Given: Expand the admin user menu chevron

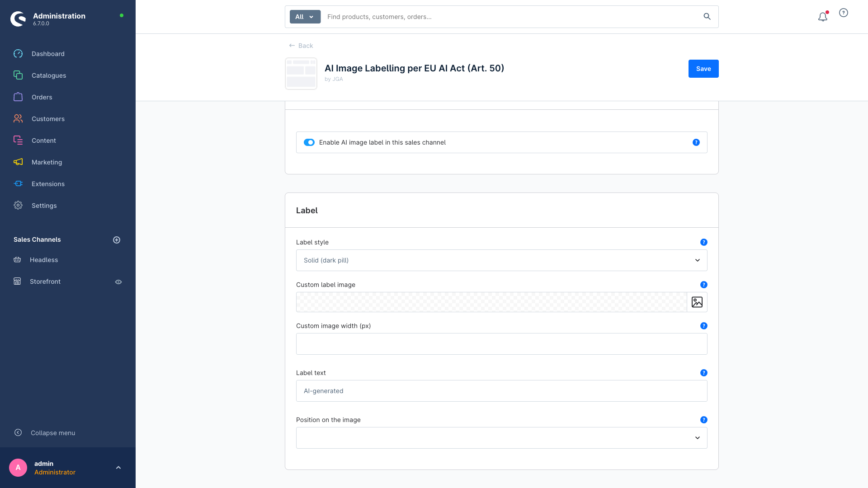Looking at the screenshot, I should 118,468.
